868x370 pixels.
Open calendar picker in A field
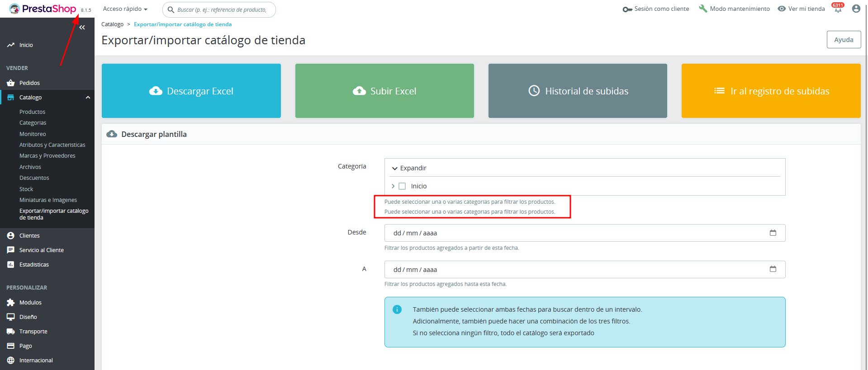773,269
